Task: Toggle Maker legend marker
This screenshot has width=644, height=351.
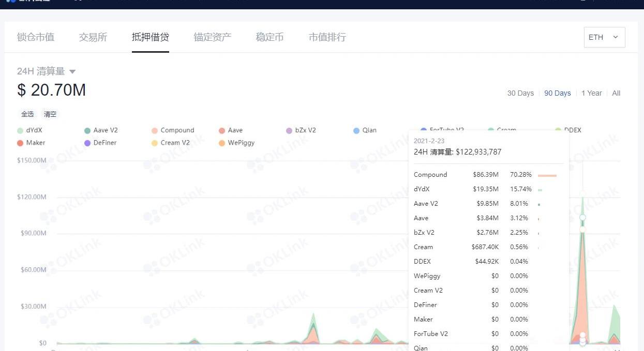Action: pyautogui.click(x=20, y=143)
